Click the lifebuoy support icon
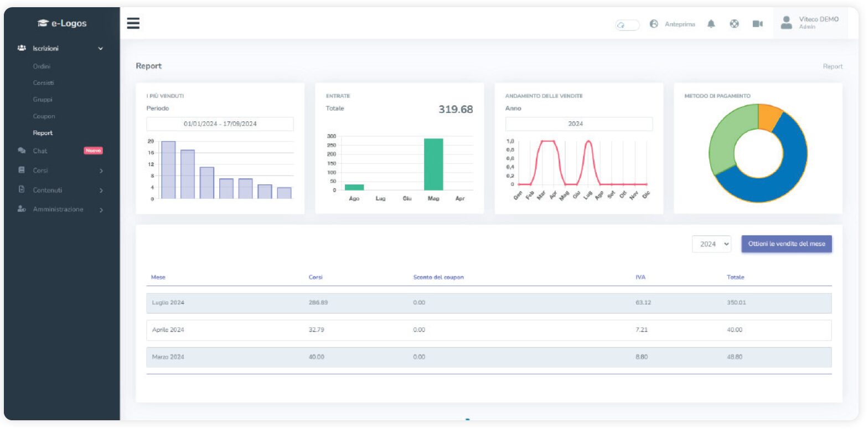The height and width of the screenshot is (433, 868). pyautogui.click(x=735, y=24)
